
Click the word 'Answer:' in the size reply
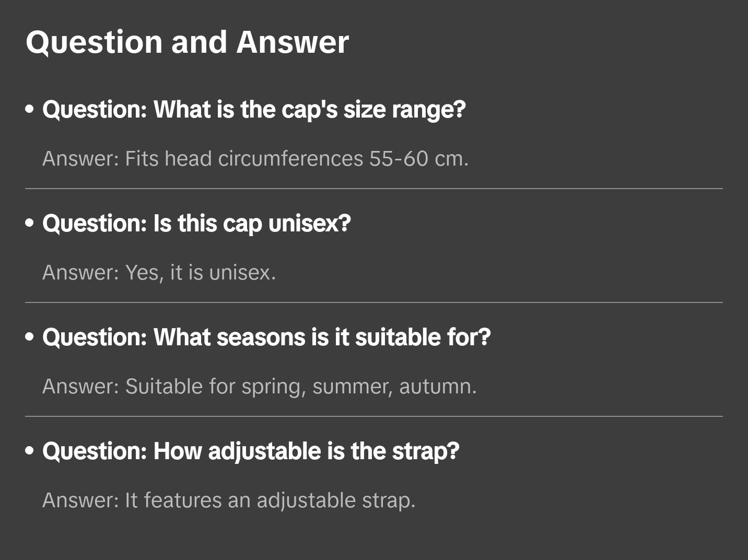(81, 159)
